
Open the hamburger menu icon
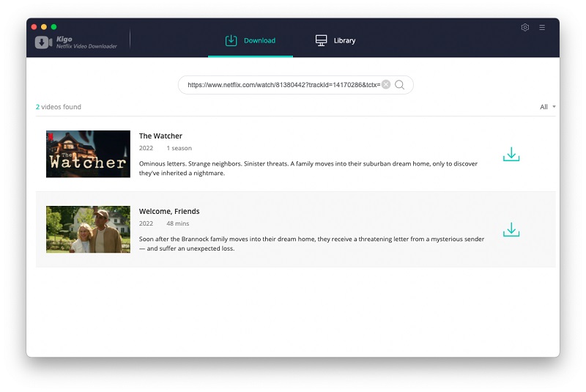click(x=542, y=27)
